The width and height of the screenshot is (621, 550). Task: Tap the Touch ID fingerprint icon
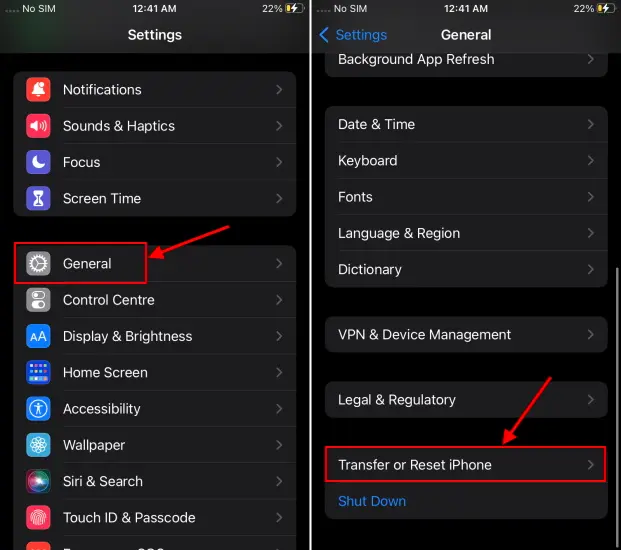click(x=38, y=518)
